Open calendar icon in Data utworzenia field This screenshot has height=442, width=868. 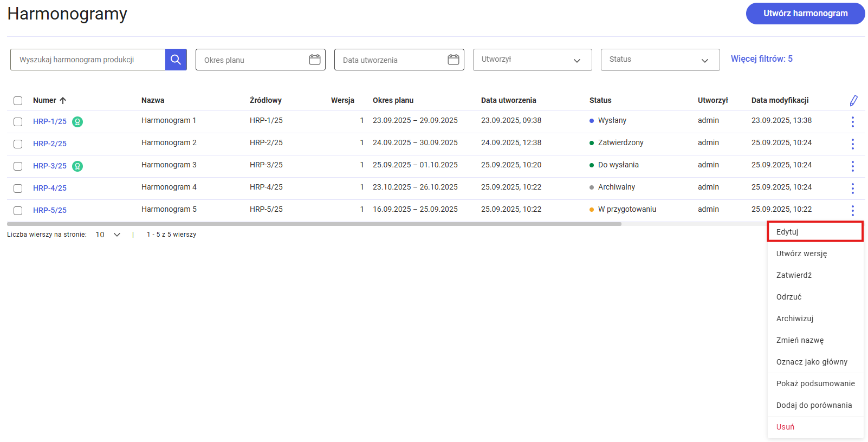point(453,60)
